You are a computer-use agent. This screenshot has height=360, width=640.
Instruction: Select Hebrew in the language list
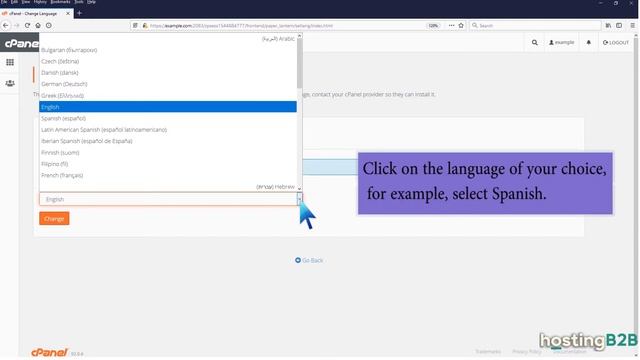click(x=168, y=187)
